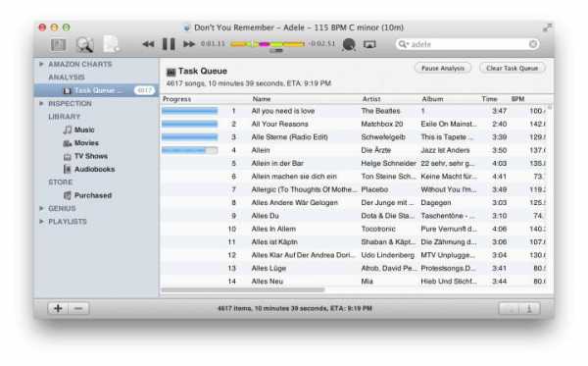
Task: Pause playback with the pause button
Action: pyautogui.click(x=169, y=44)
